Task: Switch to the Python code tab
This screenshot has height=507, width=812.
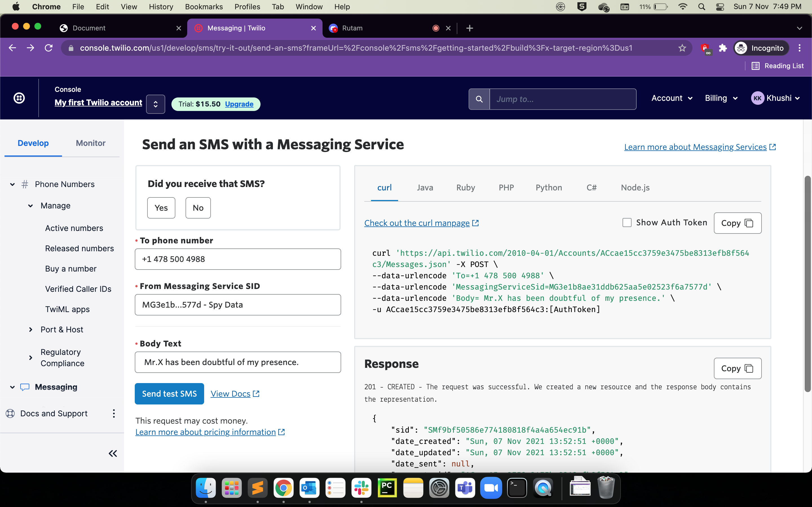Action: pyautogui.click(x=549, y=187)
